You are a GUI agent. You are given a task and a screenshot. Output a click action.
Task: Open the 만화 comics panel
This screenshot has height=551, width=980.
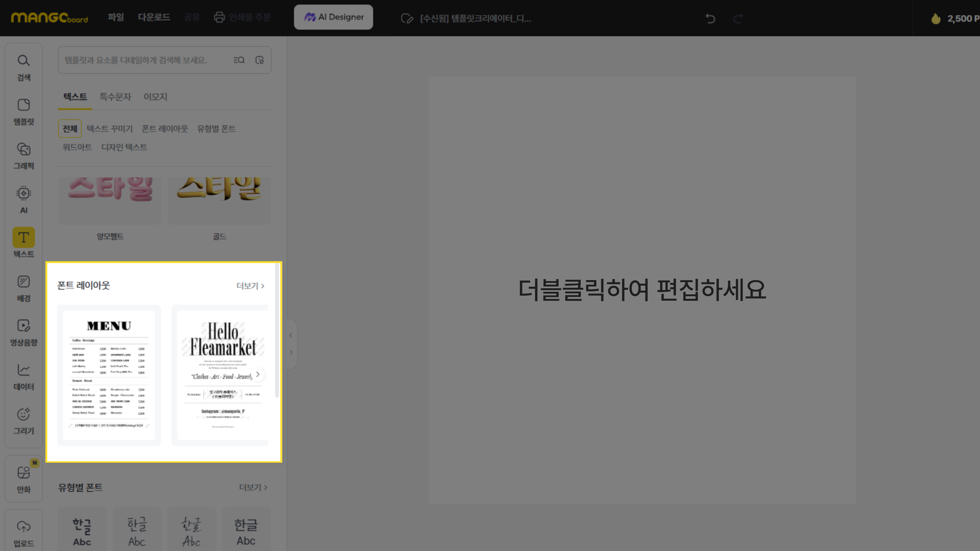[23, 479]
